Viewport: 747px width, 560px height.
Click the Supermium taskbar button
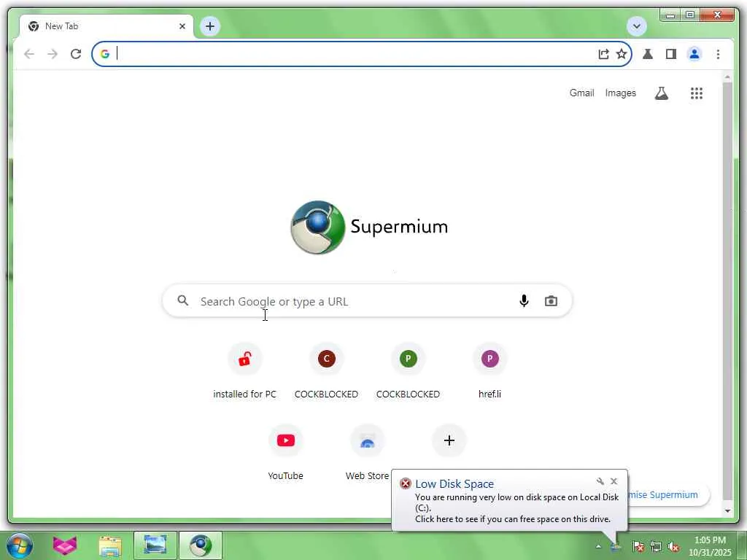coord(201,545)
